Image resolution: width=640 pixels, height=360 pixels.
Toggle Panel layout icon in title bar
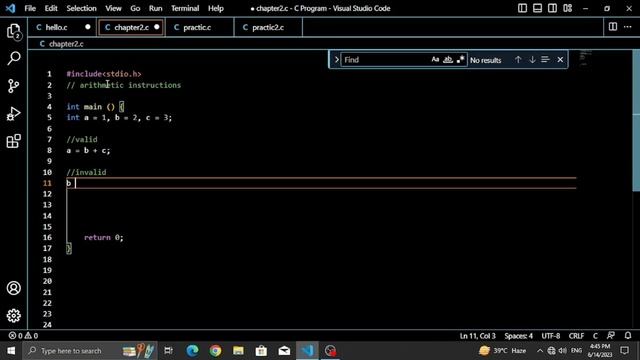pos(537,8)
